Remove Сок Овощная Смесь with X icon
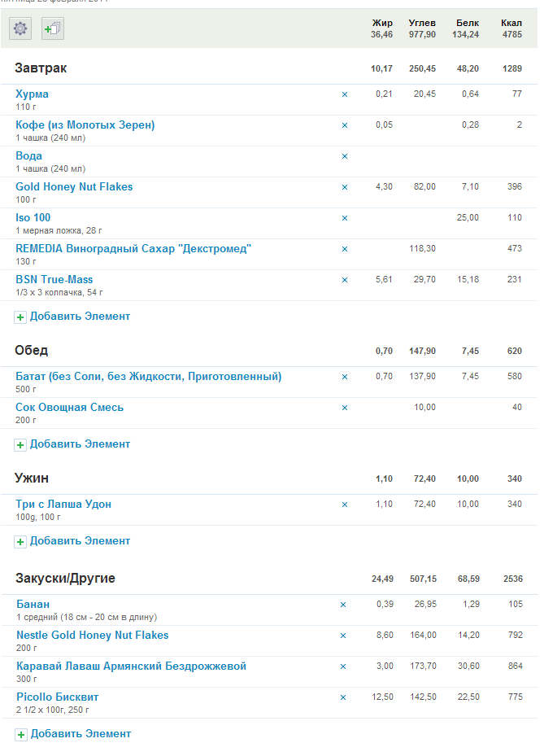Viewport: 544px width, 756px height. (345, 408)
